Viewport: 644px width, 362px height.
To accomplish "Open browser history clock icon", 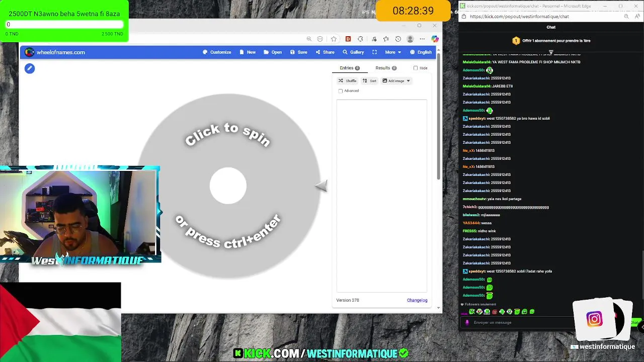I will click(398, 39).
